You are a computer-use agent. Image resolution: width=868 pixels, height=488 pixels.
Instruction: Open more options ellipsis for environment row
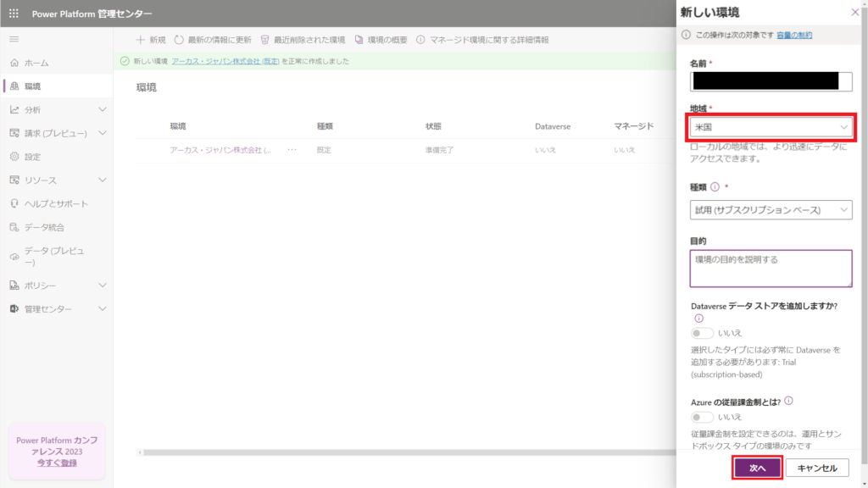click(292, 150)
